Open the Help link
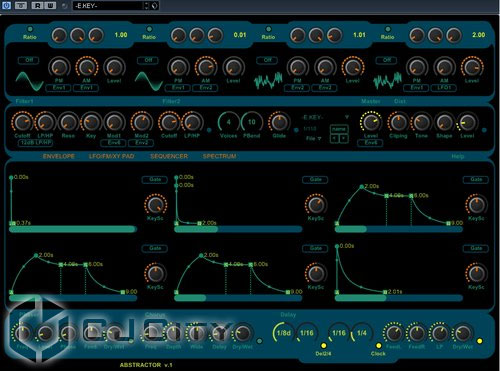The image size is (500, 371). click(457, 156)
